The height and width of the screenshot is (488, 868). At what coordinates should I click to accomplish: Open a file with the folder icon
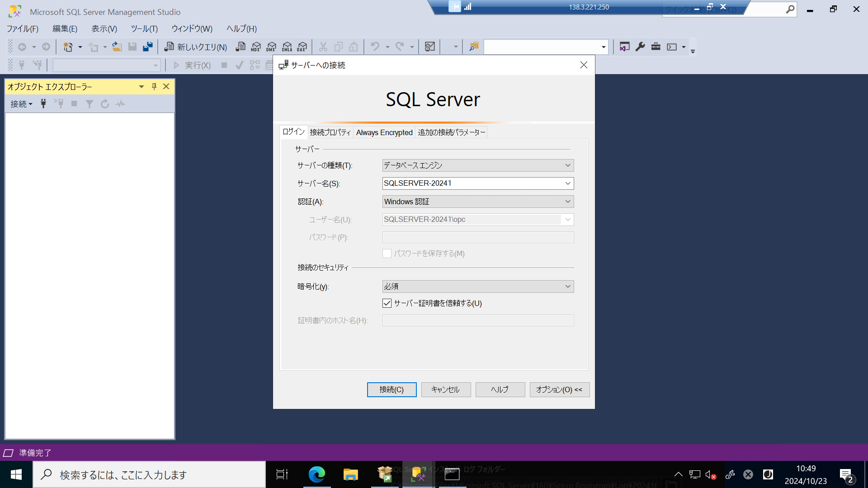(117, 47)
